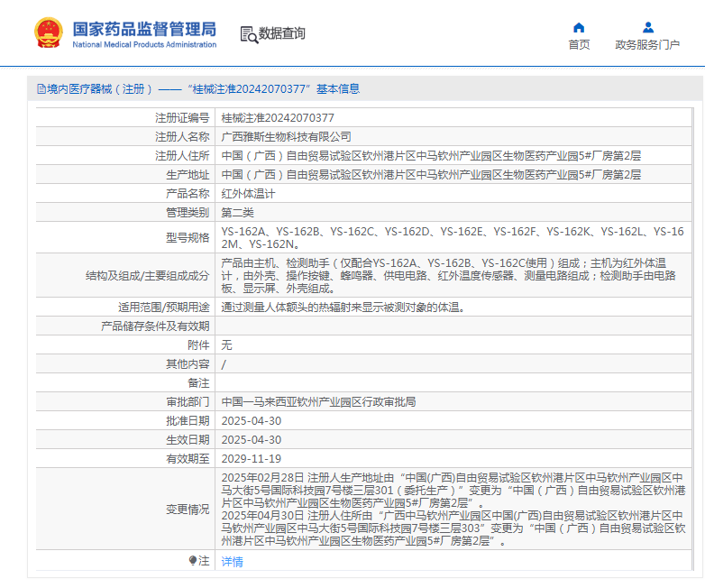Click the 适用范围/预期用途 label
The height and width of the screenshot is (588, 705).
(x=164, y=308)
